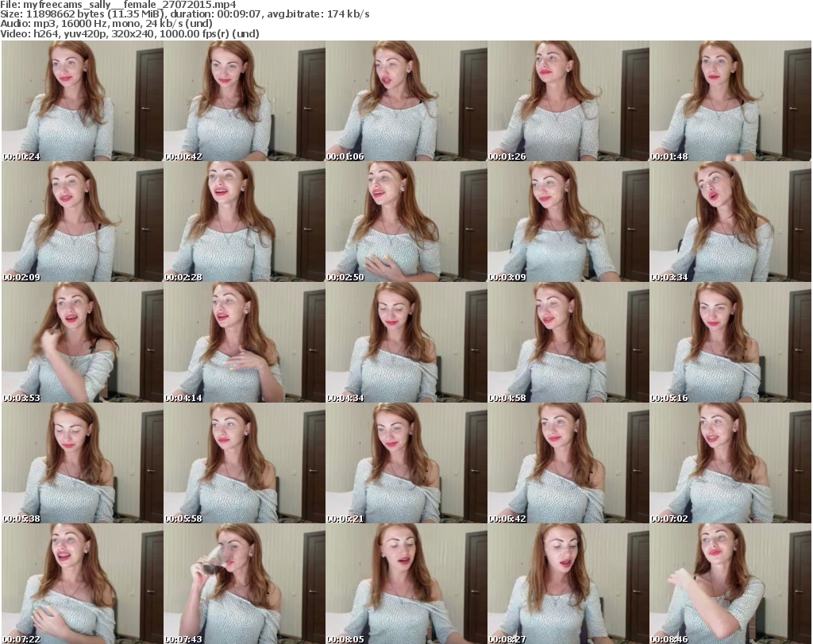Click the frame stamped 00:07:43 with glass
The height and width of the screenshot is (644, 813).
click(x=245, y=584)
